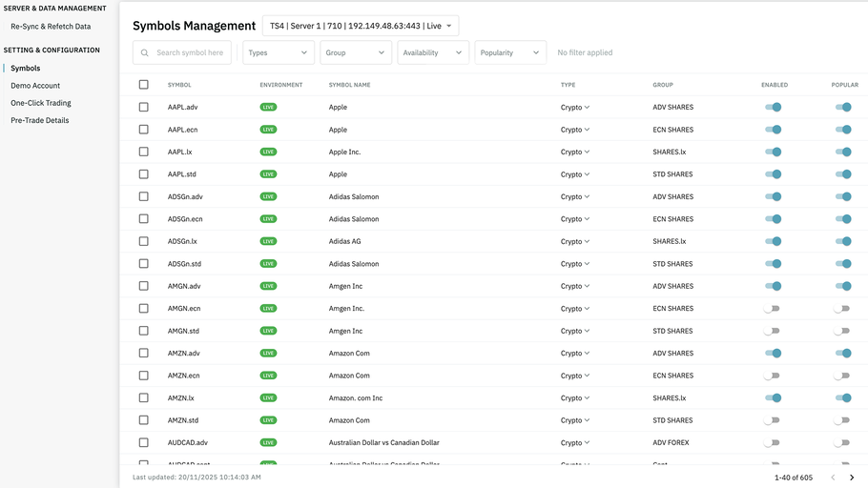This screenshot has width=868, height=488.
Task: Click the Environment column header
Action: pos(281,85)
